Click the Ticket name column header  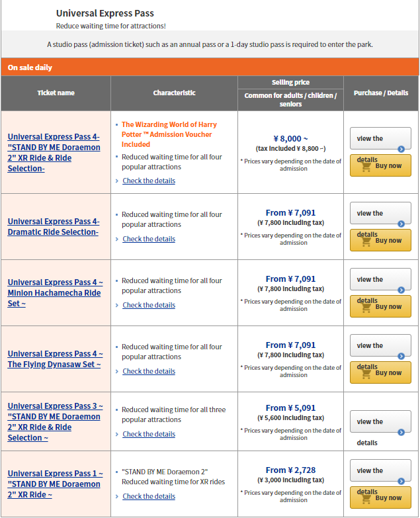coord(56,93)
